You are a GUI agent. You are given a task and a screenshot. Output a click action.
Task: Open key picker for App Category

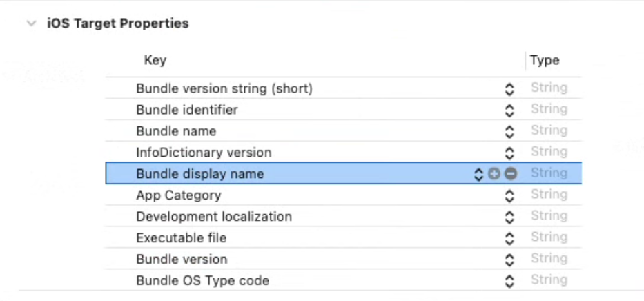[509, 195]
